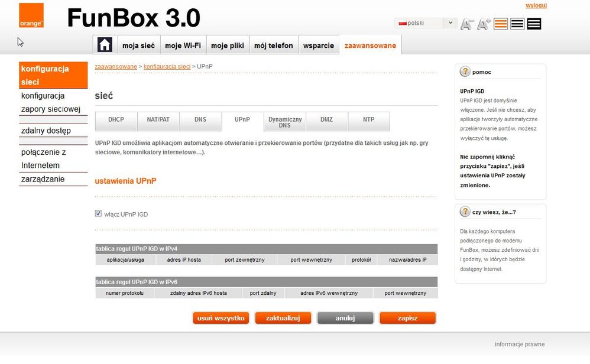This screenshot has width=590, height=364.
Task: Open 'zdalny dostęp' in sidebar
Action: (53, 131)
